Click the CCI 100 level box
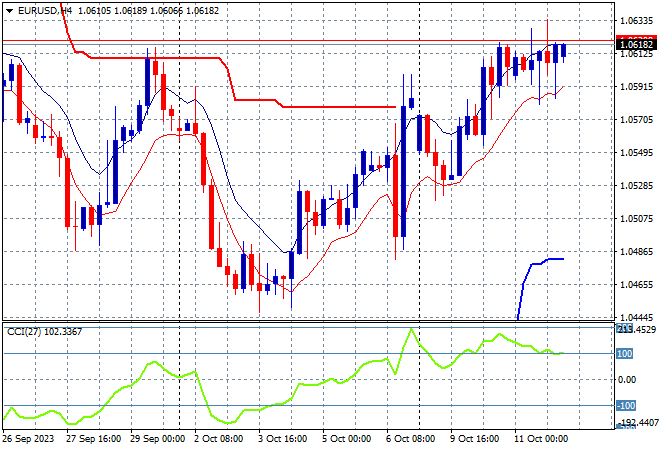Image resolution: width=660 pixels, height=450 pixels. click(x=624, y=354)
